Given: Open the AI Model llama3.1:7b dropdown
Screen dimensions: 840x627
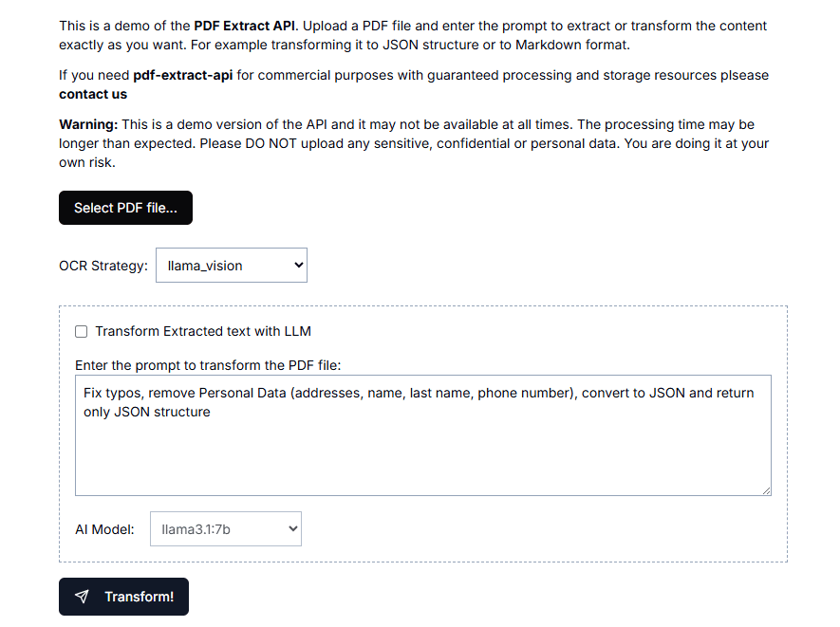Looking at the screenshot, I should (225, 529).
